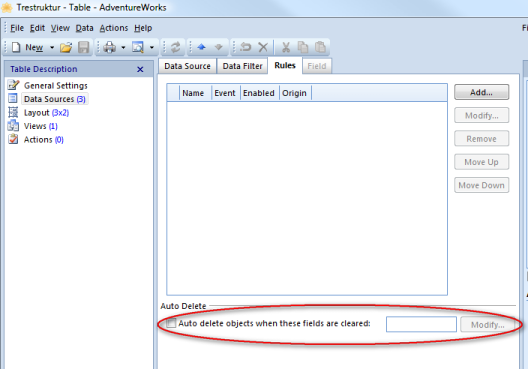Enable Auto delete objects checkbox
Image resolution: width=528 pixels, height=369 pixels.
point(171,324)
